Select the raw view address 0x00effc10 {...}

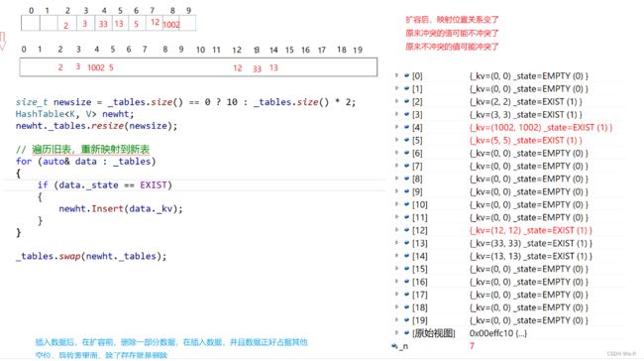[497, 333]
